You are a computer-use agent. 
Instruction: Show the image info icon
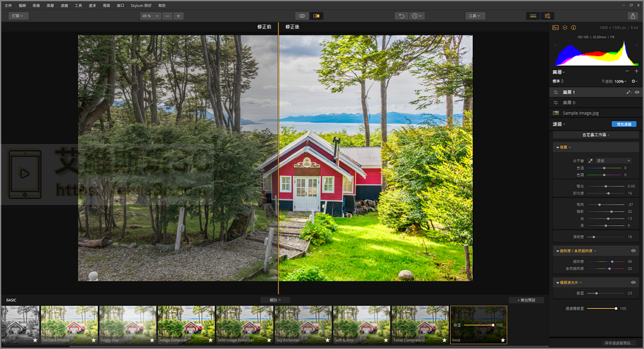(573, 27)
